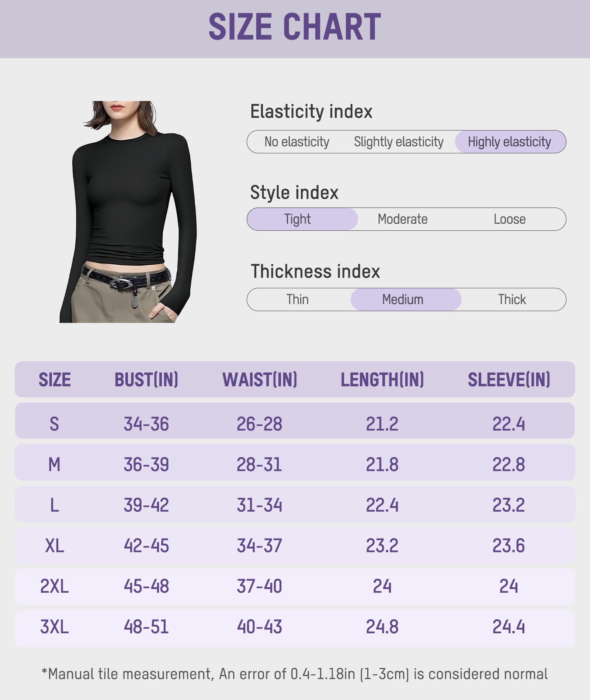Click the SLEEVE(IN) column header
Screen dimensions: 590x700
tap(509, 380)
